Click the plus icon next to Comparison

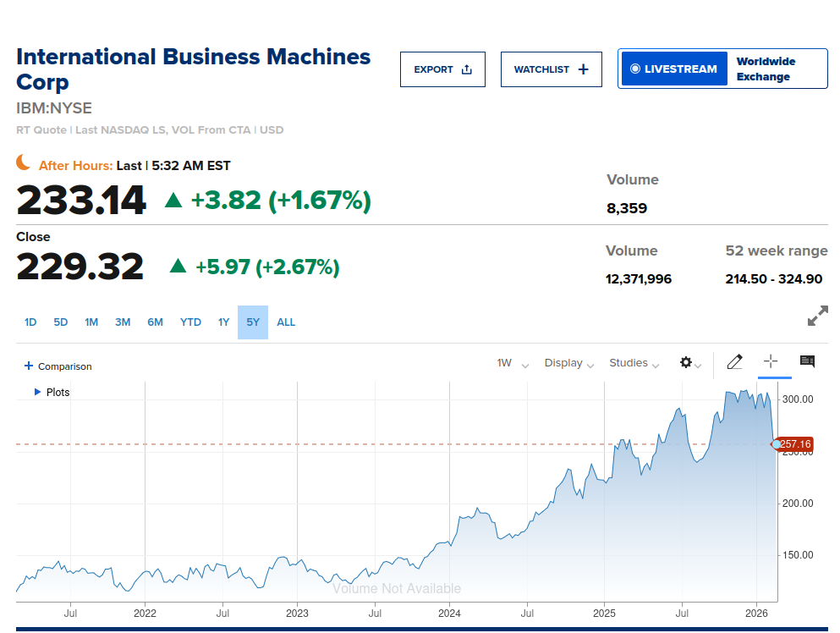tap(29, 366)
